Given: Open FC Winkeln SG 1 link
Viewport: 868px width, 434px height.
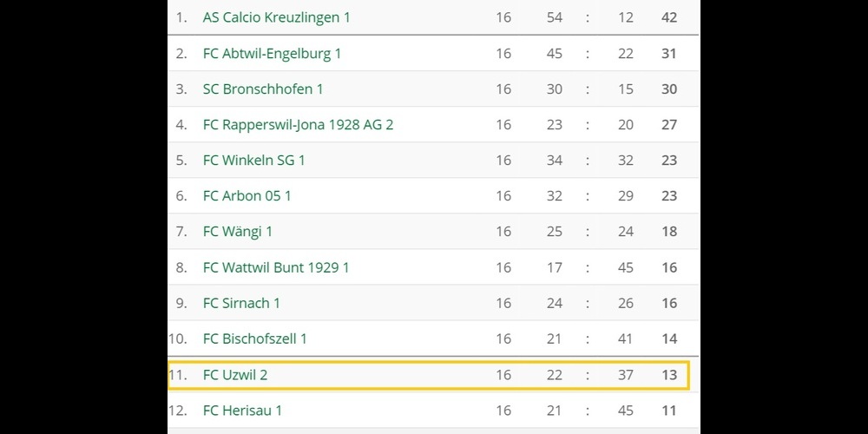Looking at the screenshot, I should click(253, 161).
